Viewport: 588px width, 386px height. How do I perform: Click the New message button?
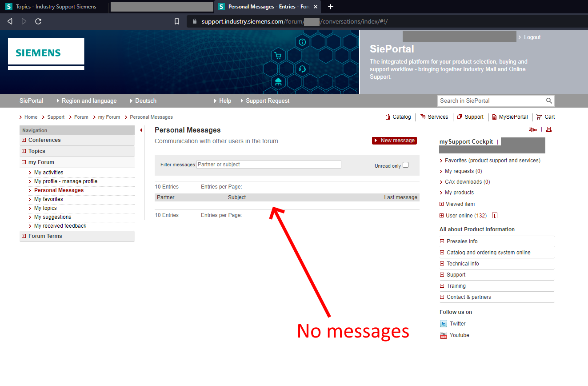click(x=394, y=141)
